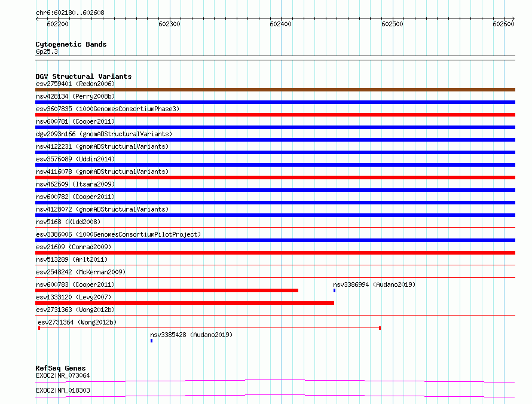This screenshot has width=532, height=404.
Task: Open esv3576089 (Uddin2014) variant label
Action: click(75, 159)
